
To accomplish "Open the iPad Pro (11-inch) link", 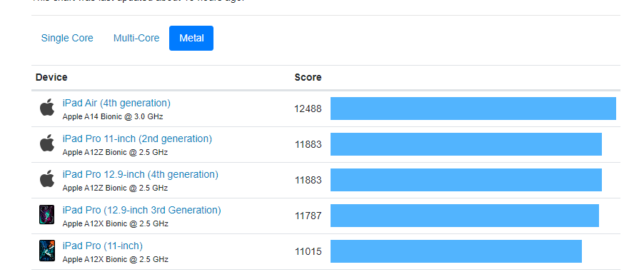I will pyautogui.click(x=103, y=246).
